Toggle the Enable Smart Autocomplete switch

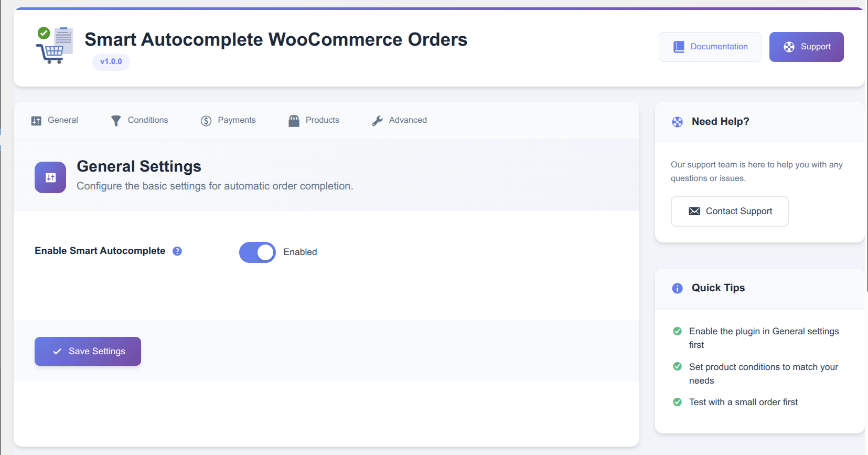(257, 252)
